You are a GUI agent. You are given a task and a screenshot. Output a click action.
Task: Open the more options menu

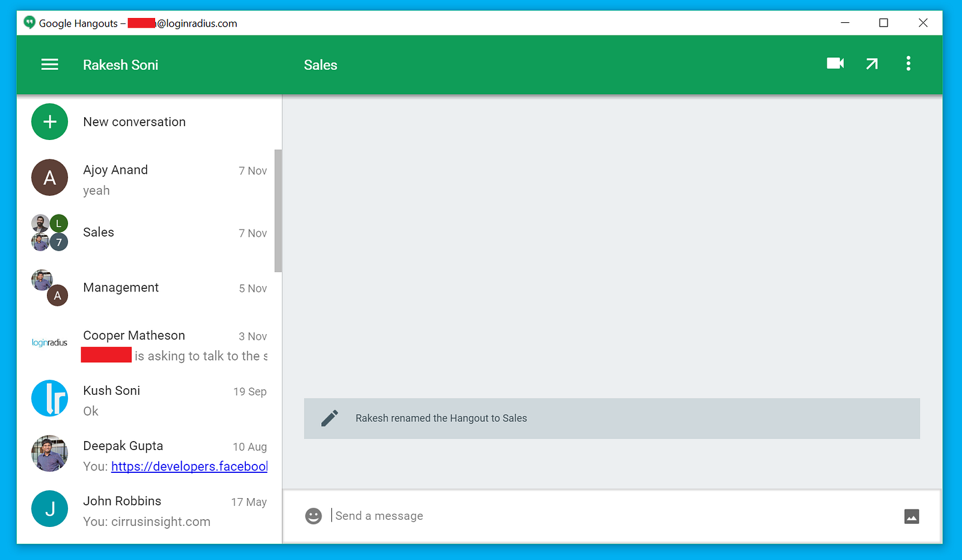(x=908, y=64)
